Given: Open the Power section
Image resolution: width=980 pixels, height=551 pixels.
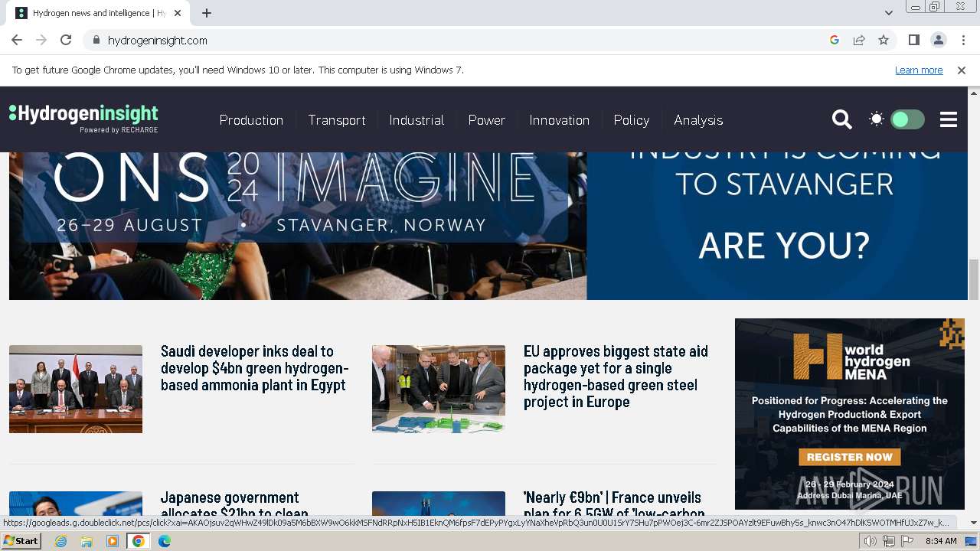Looking at the screenshot, I should point(487,120).
